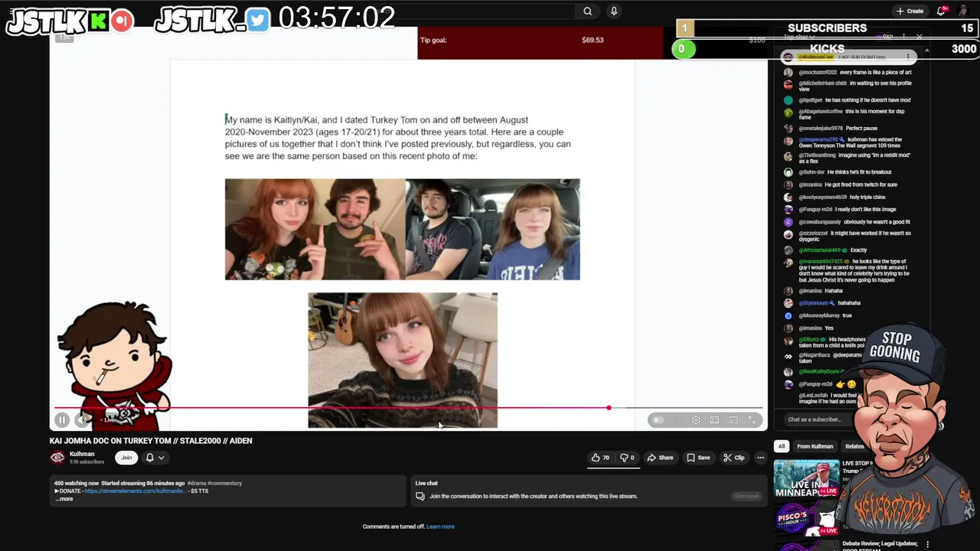Click the #drama hashtag
Image resolution: width=980 pixels, height=551 pixels.
(197, 484)
